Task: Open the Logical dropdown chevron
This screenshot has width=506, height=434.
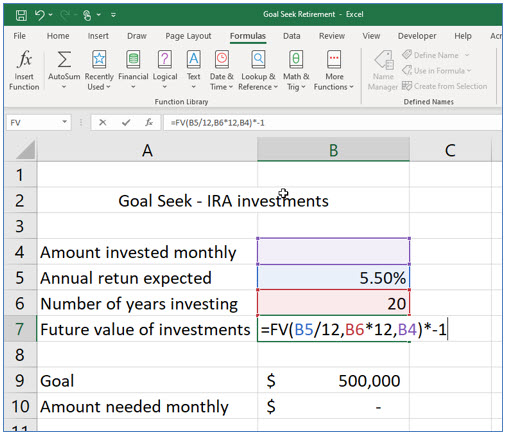Action: (x=165, y=87)
